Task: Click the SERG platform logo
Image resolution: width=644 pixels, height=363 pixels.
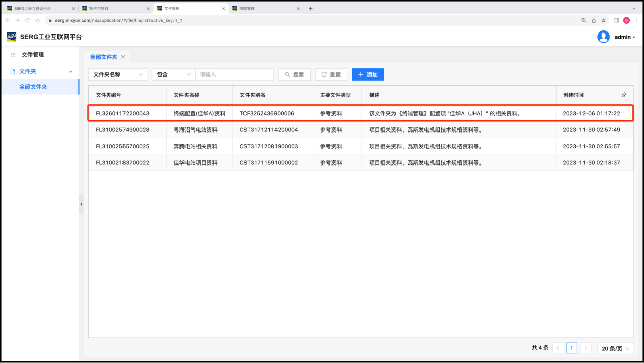Action: [x=11, y=37]
